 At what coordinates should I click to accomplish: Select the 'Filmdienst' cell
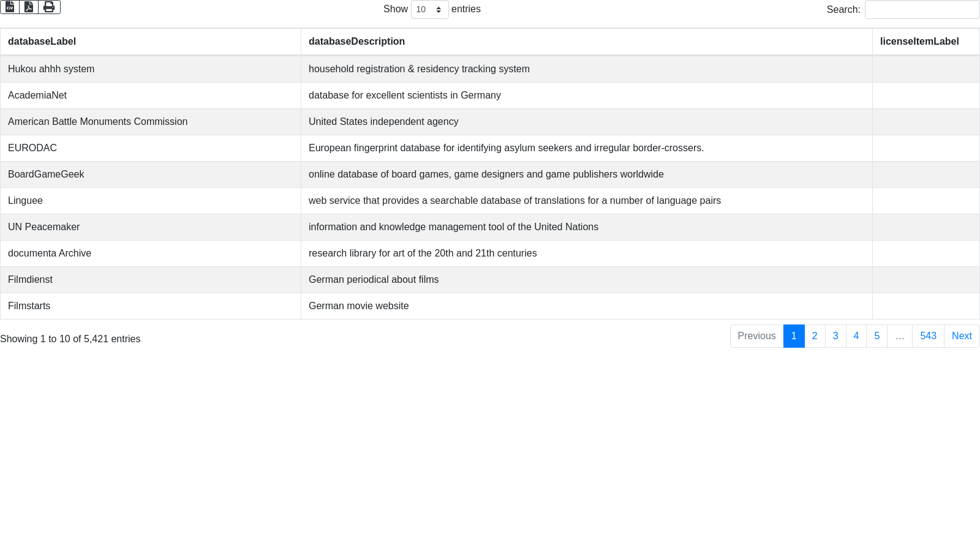pos(151,280)
